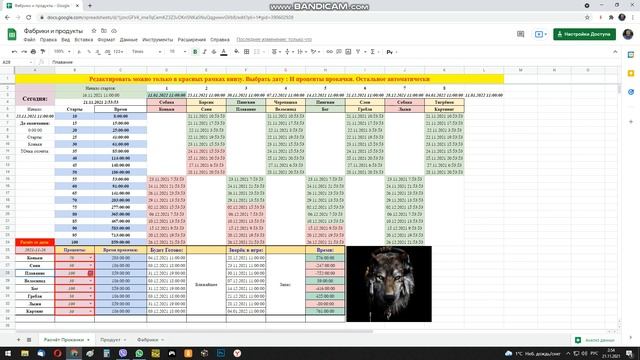Open the Правка menu
This screenshot has height=360, width=640.
pyautogui.click(x=48, y=40)
